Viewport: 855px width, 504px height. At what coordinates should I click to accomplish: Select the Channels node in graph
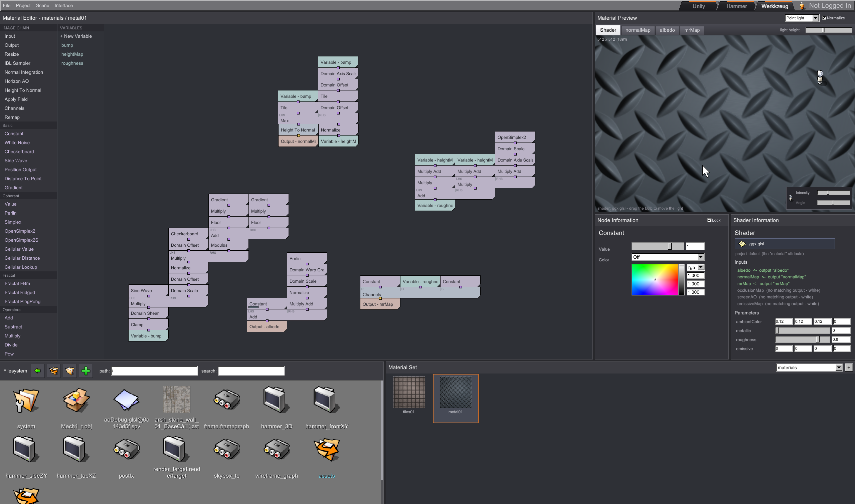[x=420, y=293]
